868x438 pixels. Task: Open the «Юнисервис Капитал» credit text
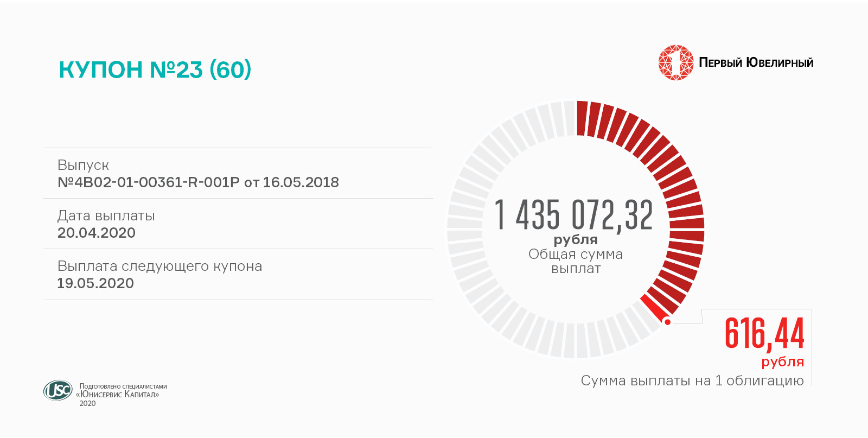(118, 395)
